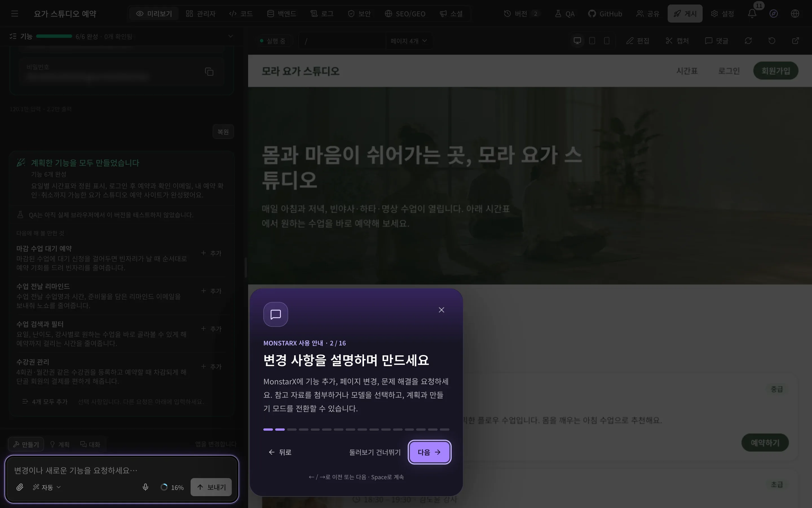Click the last tour progress segment

pos(444,429)
